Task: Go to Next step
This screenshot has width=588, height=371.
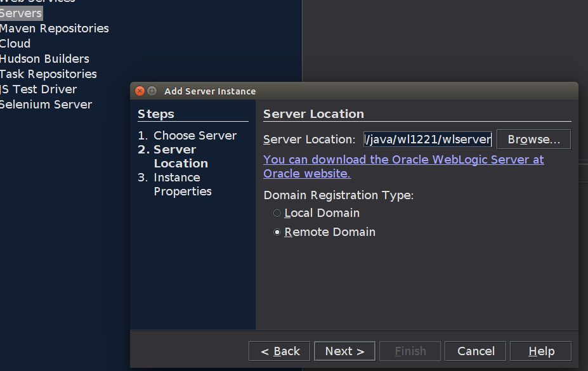Action: point(344,351)
